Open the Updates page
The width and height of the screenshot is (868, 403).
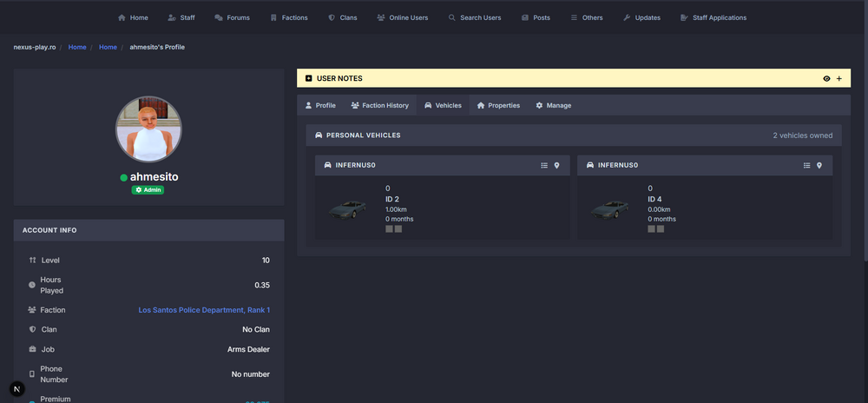[x=641, y=17]
